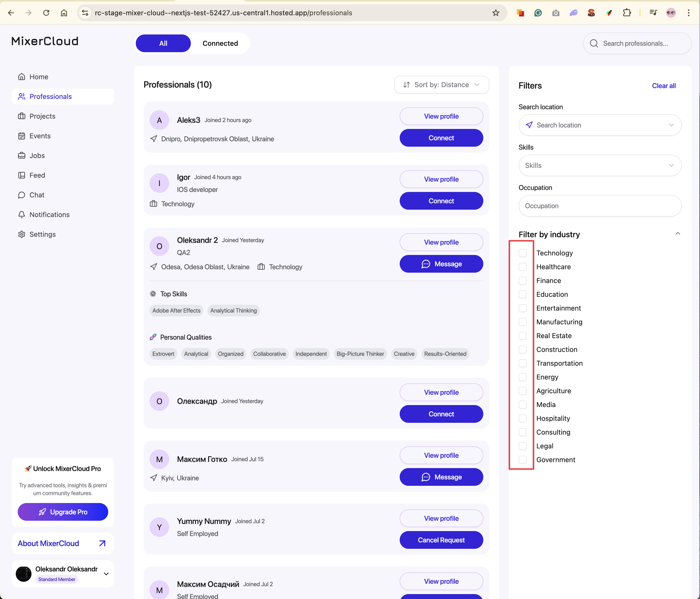Click the Clear all filters link
This screenshot has height=599, width=700.
pyautogui.click(x=664, y=86)
